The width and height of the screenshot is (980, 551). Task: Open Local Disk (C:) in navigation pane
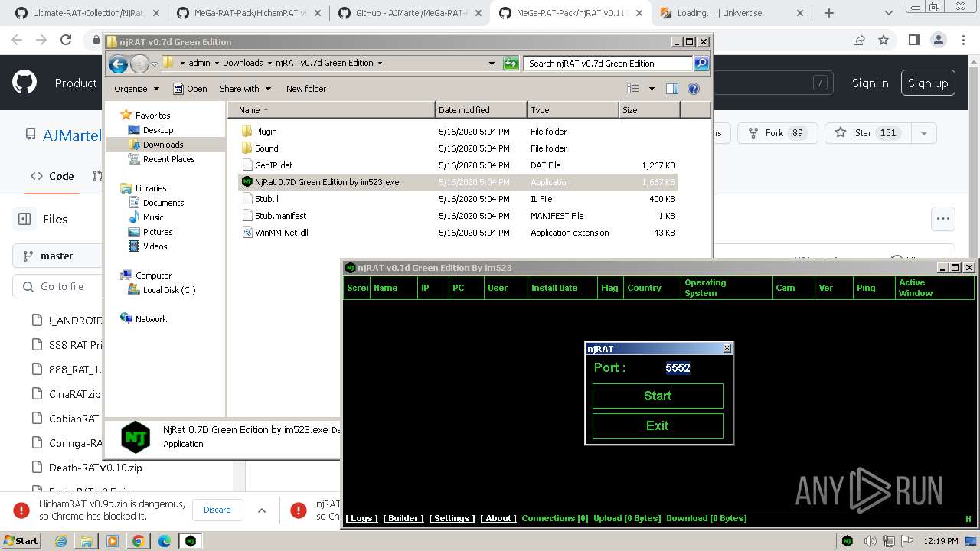click(x=168, y=290)
